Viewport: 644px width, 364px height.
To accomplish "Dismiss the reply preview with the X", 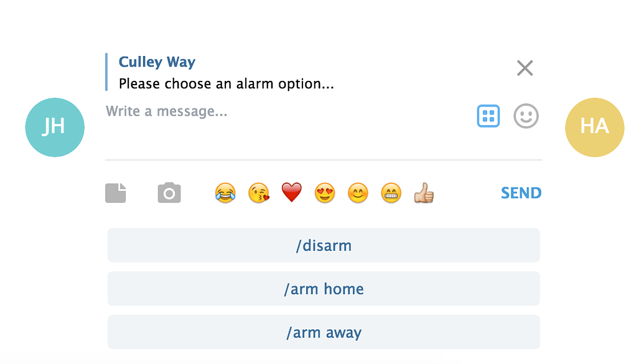I will click(525, 68).
